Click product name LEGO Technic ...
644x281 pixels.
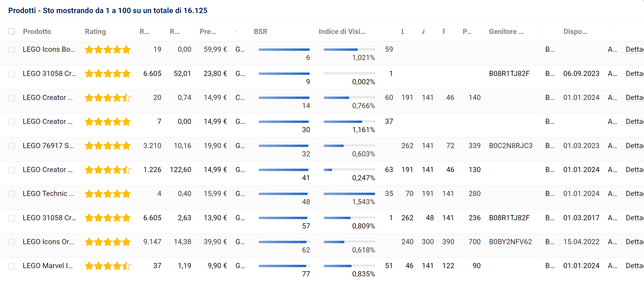[48, 194]
